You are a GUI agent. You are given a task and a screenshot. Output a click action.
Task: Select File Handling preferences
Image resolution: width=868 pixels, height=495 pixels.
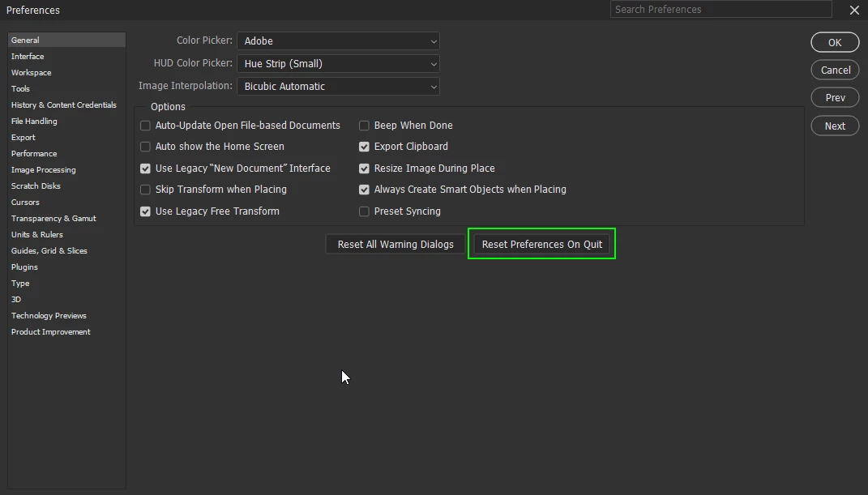point(66,122)
